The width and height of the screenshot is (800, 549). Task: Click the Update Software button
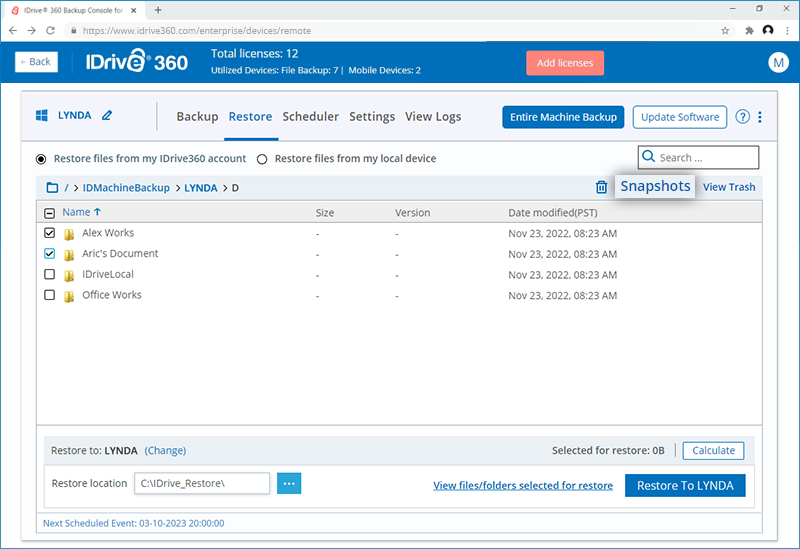(680, 117)
